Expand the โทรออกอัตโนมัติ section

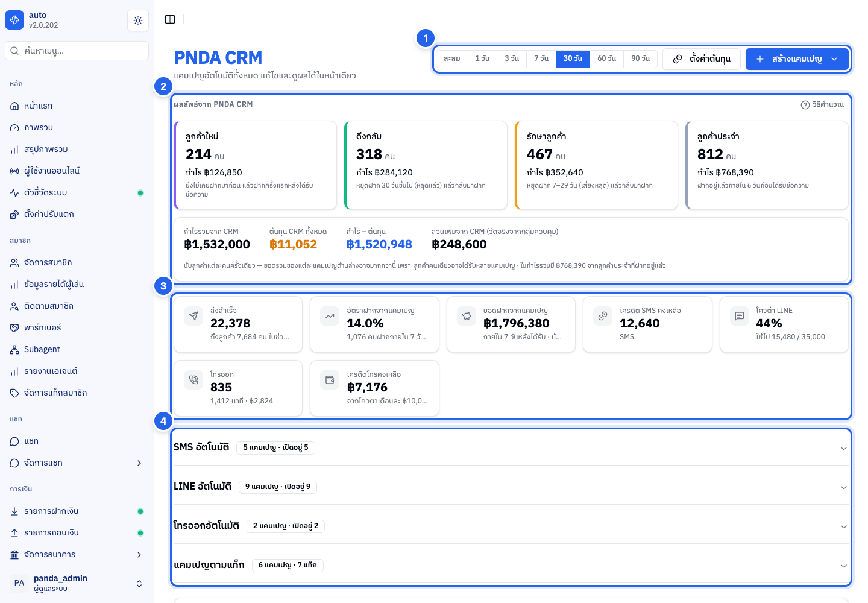[x=511, y=526]
